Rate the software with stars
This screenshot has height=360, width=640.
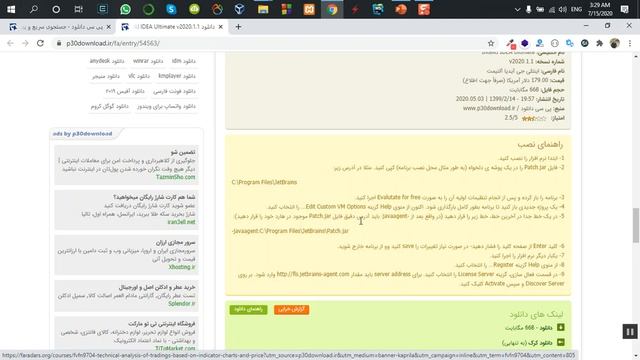[x=534, y=118]
